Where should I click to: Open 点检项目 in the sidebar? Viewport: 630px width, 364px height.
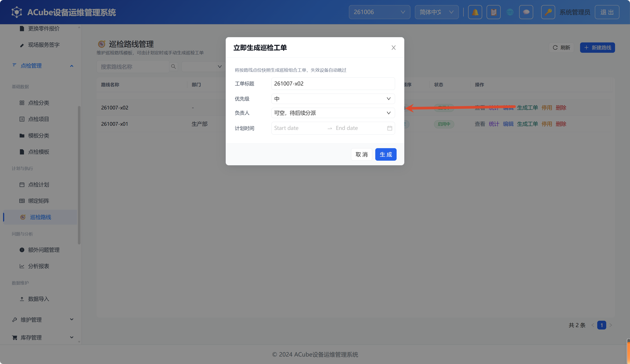(x=38, y=119)
